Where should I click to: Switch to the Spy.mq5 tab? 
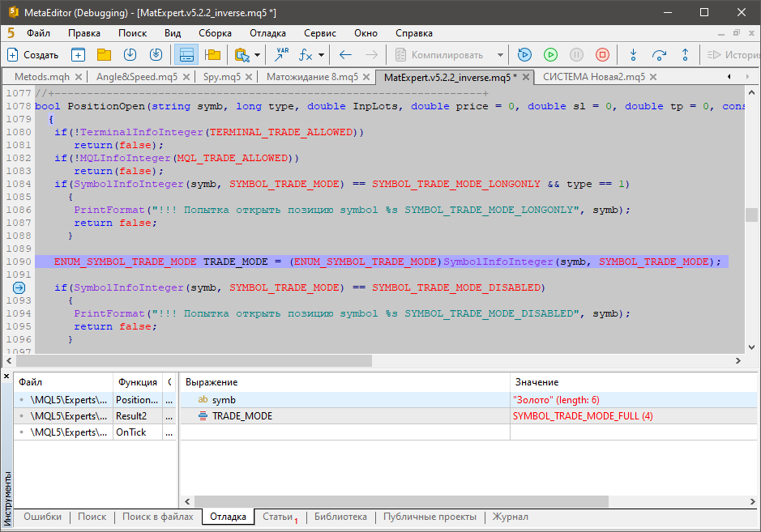pyautogui.click(x=221, y=77)
